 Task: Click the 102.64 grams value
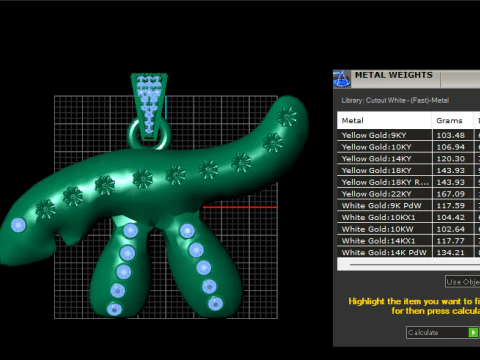(450, 229)
